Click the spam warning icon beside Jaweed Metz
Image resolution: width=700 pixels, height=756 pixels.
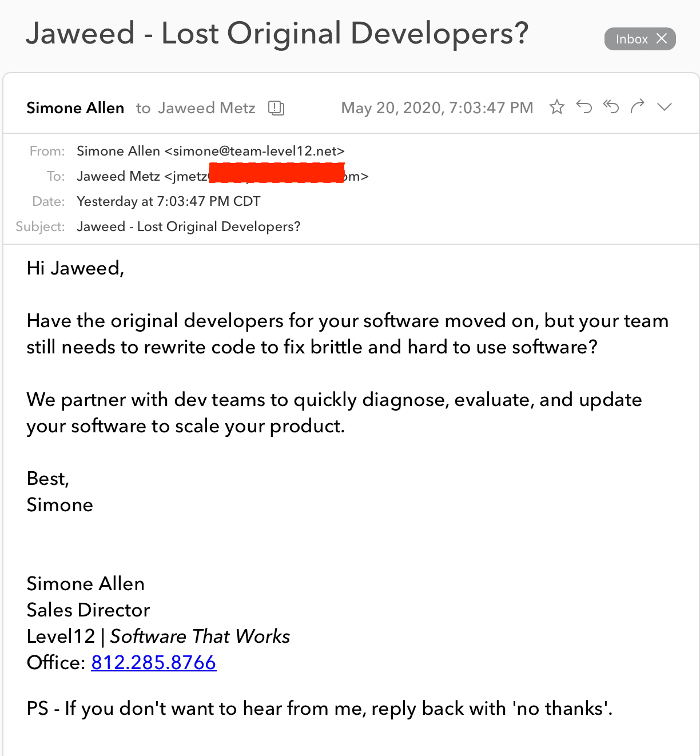coord(276,108)
